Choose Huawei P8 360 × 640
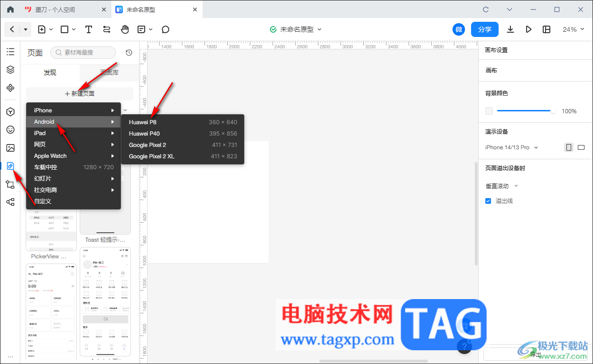The width and height of the screenshot is (593, 364). coord(183,122)
